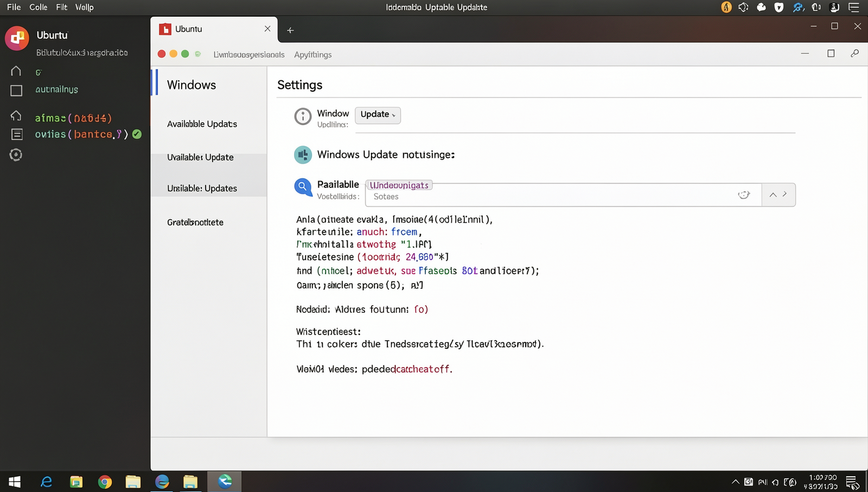Image resolution: width=868 pixels, height=492 pixels.
Task: Click the green zoom dot in the window toolbar
Action: (185, 54)
